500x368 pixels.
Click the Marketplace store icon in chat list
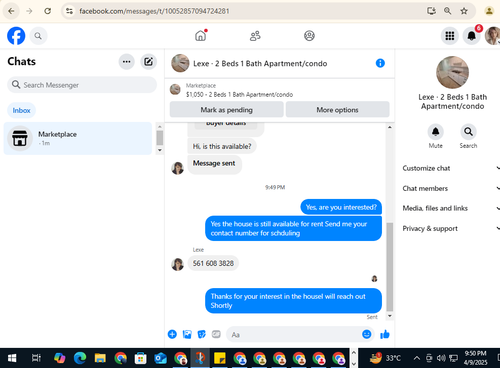pos(20,138)
